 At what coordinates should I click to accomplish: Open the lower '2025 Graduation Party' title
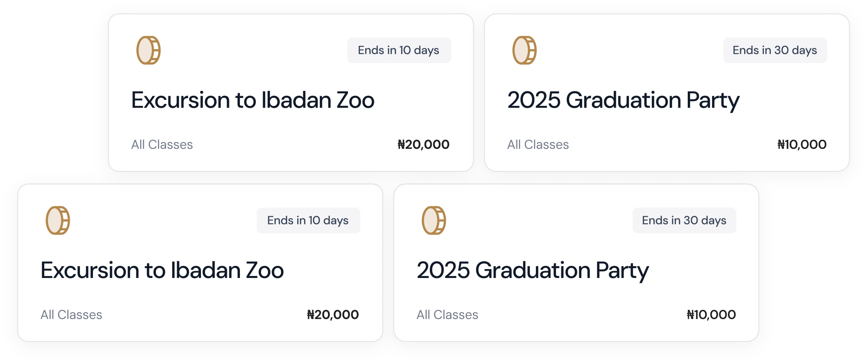(x=533, y=270)
